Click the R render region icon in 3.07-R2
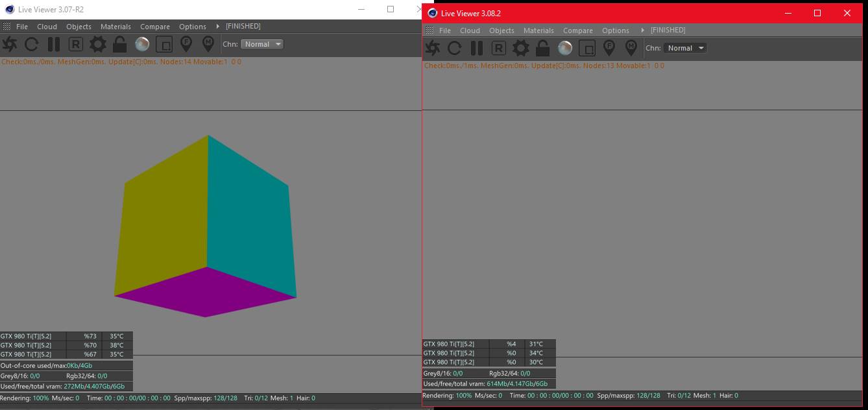The height and width of the screenshot is (410, 868). [76, 44]
